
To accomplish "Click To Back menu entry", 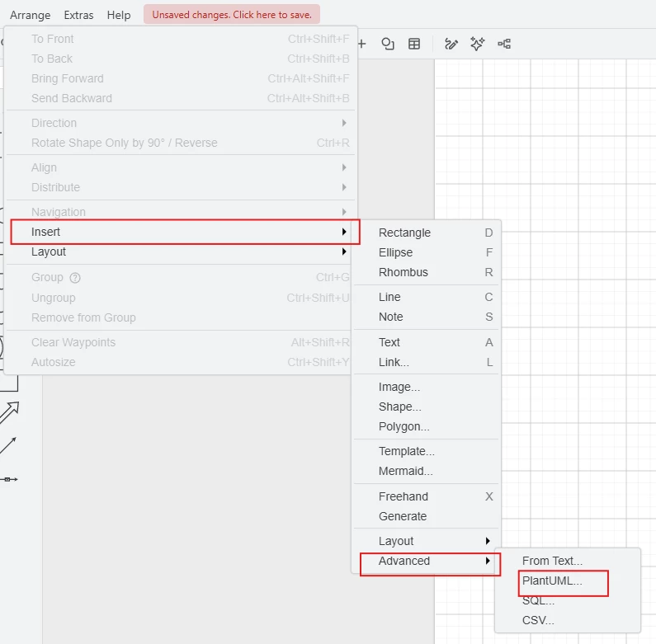I will tap(181, 59).
